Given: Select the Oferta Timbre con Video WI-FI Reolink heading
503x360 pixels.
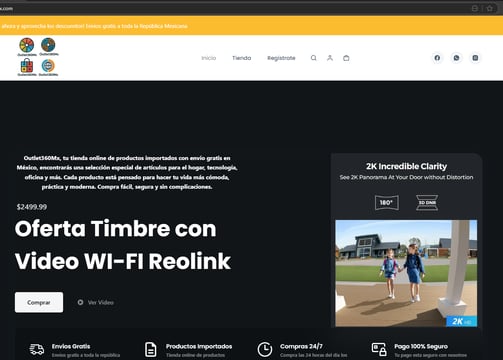Looking at the screenshot, I should pyautogui.click(x=123, y=245).
